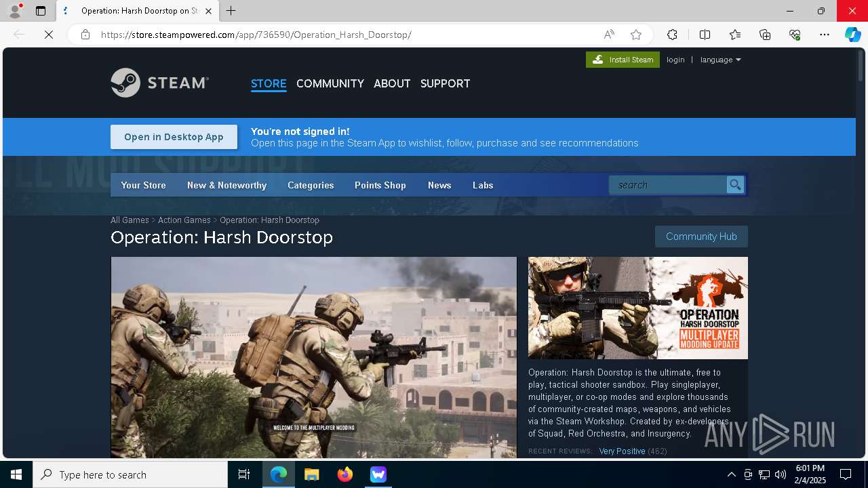Open the volume control icon
Viewport: 868px width, 488px height.
click(780, 474)
